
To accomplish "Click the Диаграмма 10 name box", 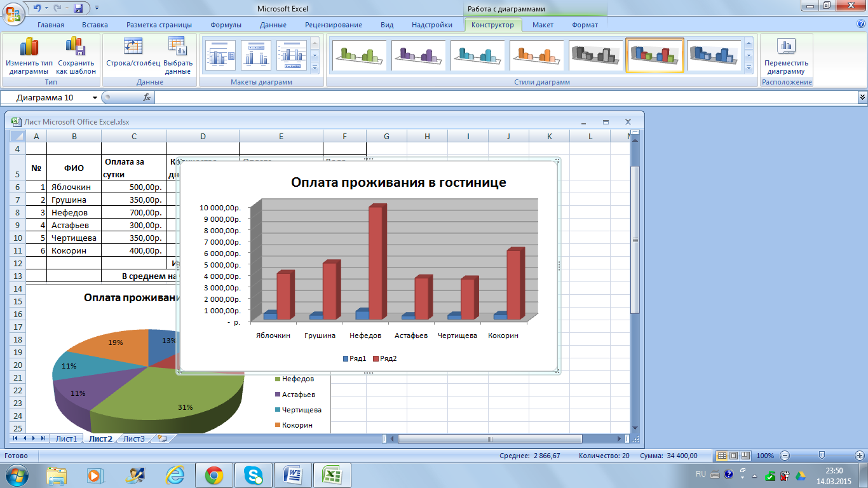I will (46, 97).
